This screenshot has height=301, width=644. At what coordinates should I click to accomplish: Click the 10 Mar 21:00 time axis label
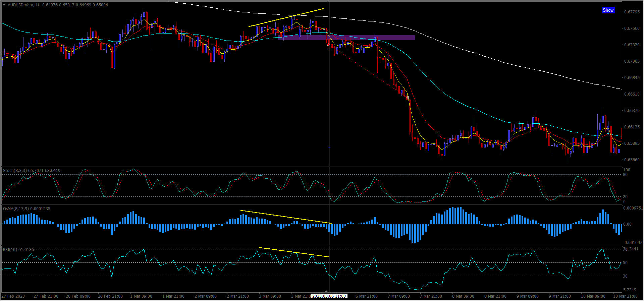pyautogui.click(x=625, y=296)
